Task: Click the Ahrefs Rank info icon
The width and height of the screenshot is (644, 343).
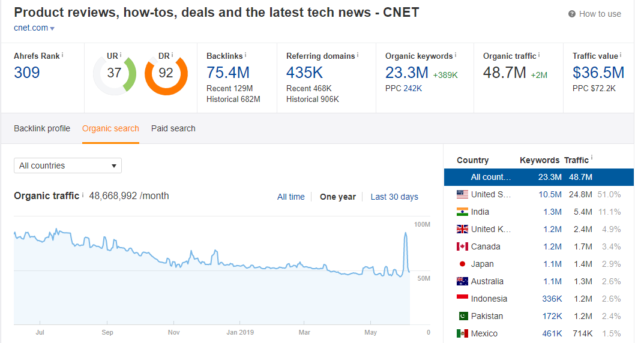Action: point(62,55)
